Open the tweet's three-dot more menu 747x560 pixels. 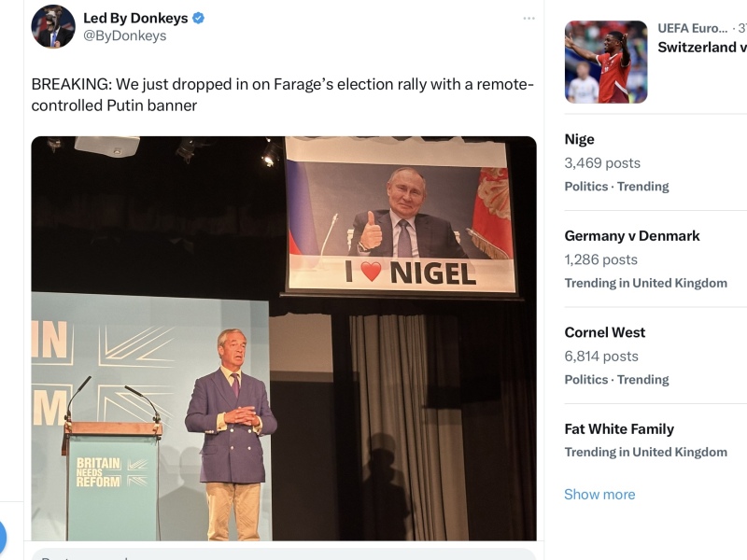[x=529, y=19]
